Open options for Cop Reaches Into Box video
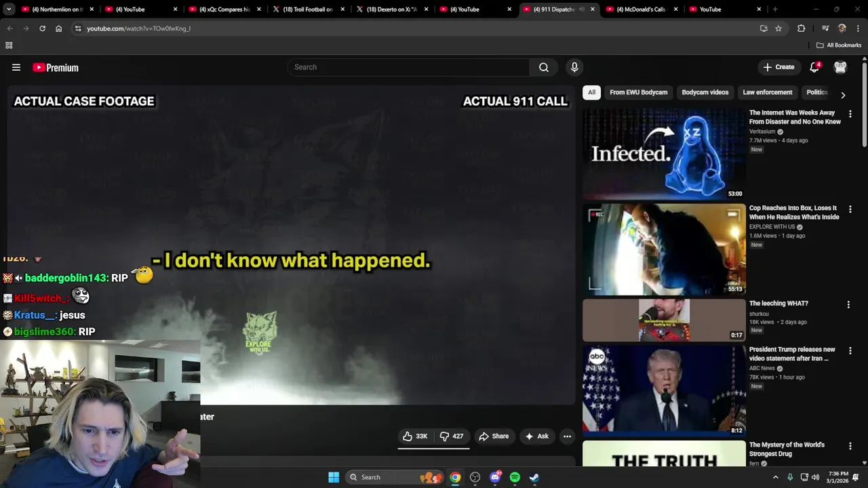Image resolution: width=868 pixels, height=488 pixels. pos(850,209)
